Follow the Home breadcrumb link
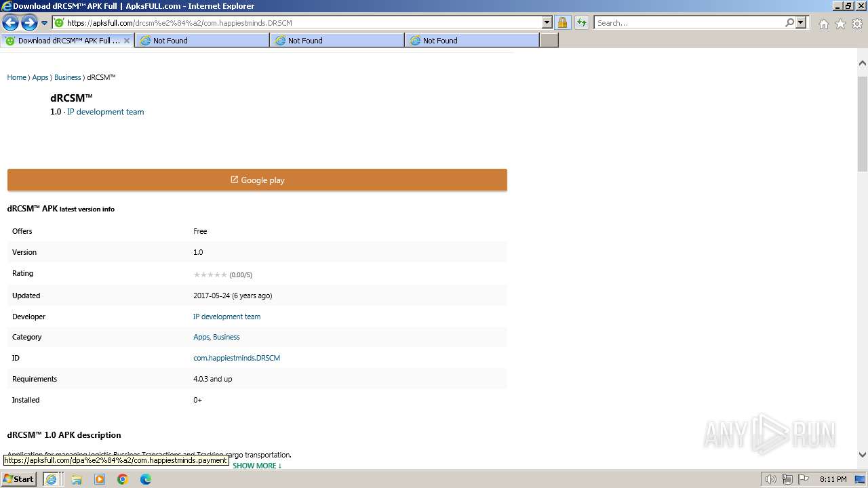This screenshot has height=488, width=868. tap(16, 77)
